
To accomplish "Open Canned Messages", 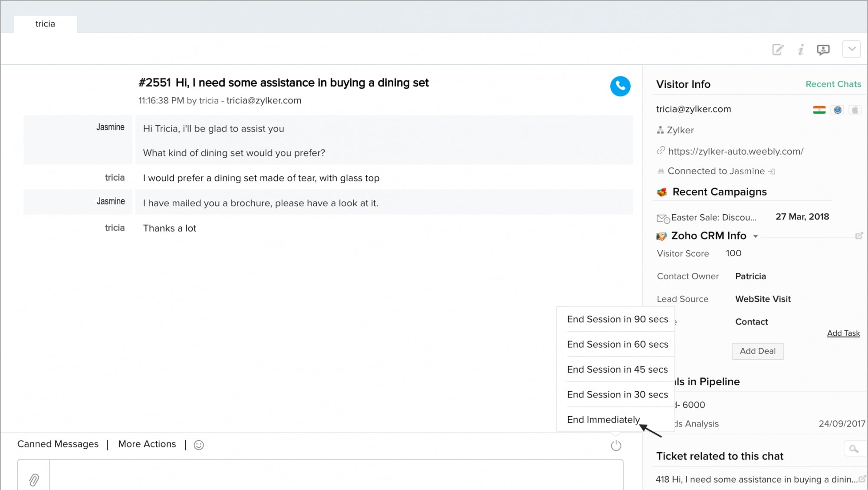I will (58, 444).
